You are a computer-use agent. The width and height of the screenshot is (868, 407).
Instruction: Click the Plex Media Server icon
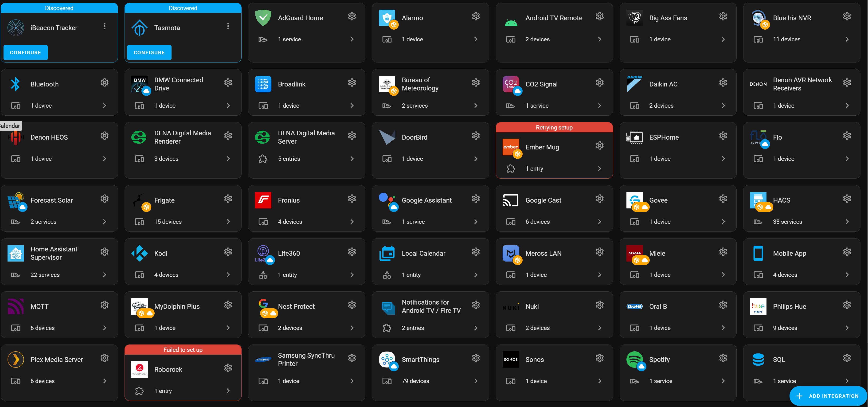click(16, 360)
